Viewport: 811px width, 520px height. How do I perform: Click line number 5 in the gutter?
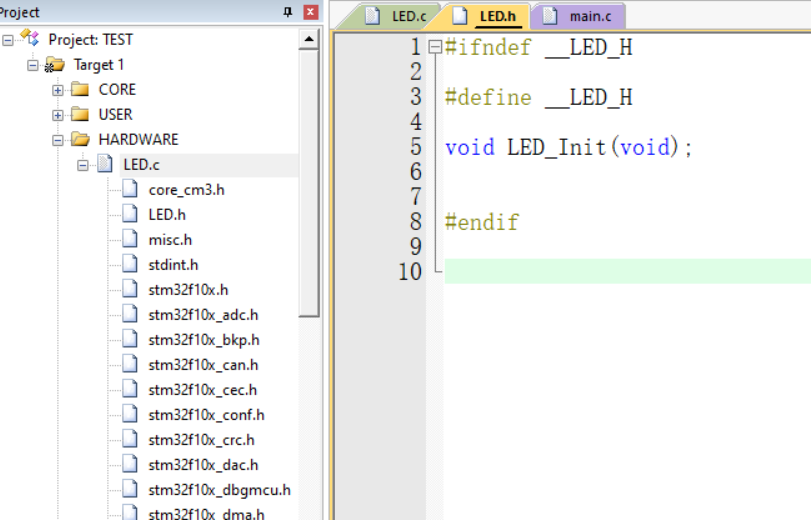[x=416, y=147]
